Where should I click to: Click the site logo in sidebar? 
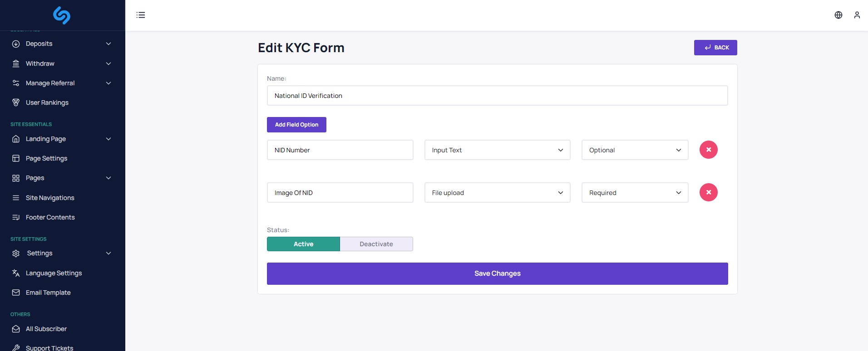62,15
